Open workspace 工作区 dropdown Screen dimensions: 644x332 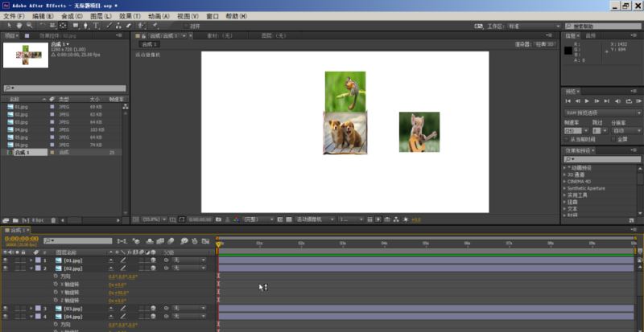[535, 26]
